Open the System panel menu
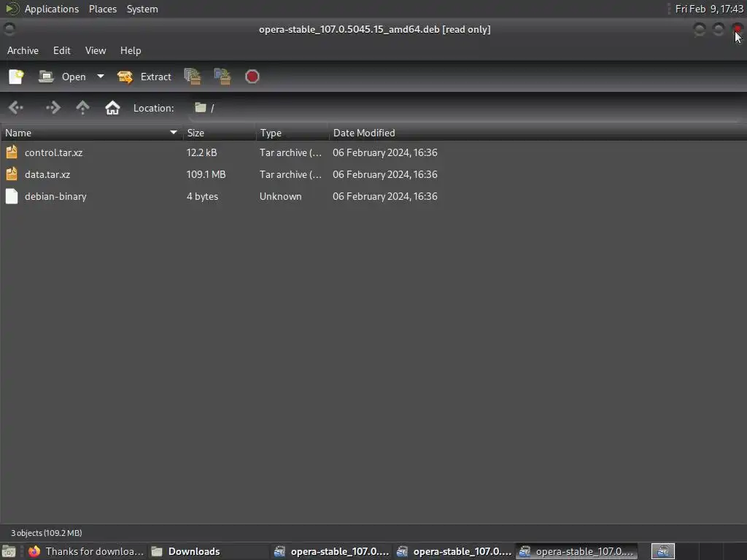The image size is (747, 560). tap(142, 9)
